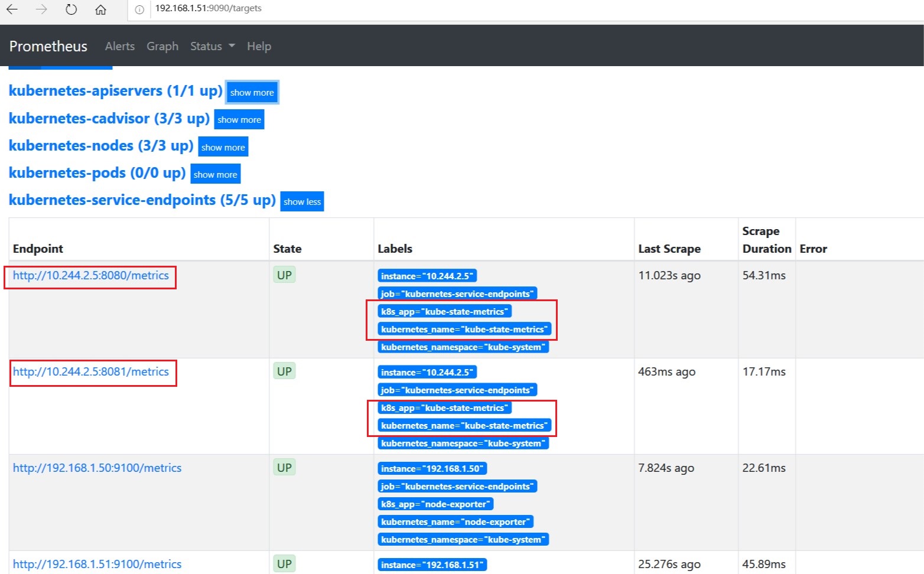Click job label in the 192.168.1.50 row

point(457,486)
